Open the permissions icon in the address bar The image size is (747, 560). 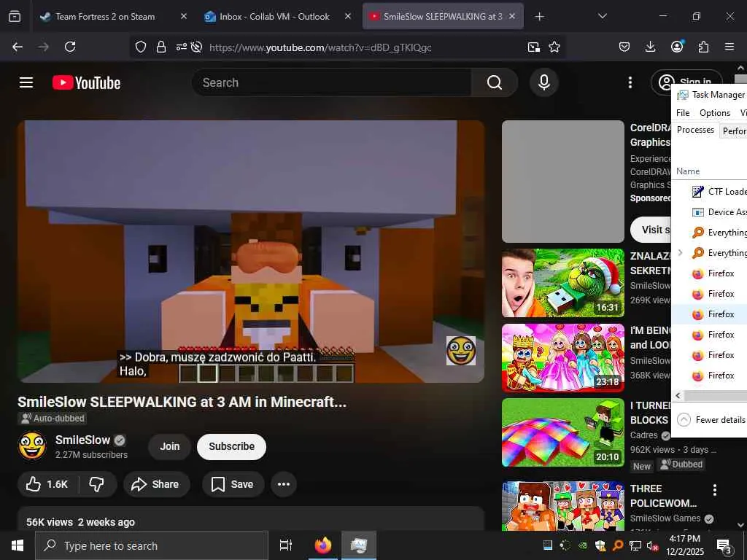pos(181,47)
